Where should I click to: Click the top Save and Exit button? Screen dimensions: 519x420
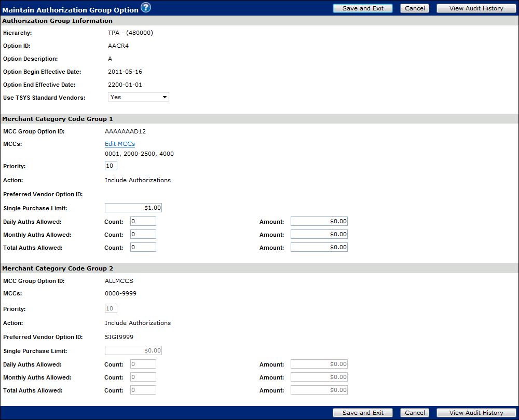point(363,8)
